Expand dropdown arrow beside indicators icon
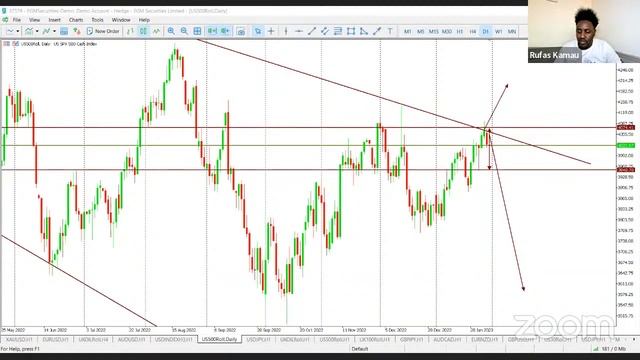Screen dimensions: 640x360 (x=37, y=31)
